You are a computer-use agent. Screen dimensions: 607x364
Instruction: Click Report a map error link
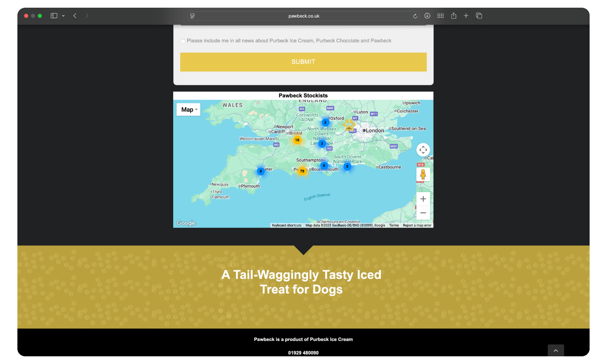pyautogui.click(x=417, y=225)
